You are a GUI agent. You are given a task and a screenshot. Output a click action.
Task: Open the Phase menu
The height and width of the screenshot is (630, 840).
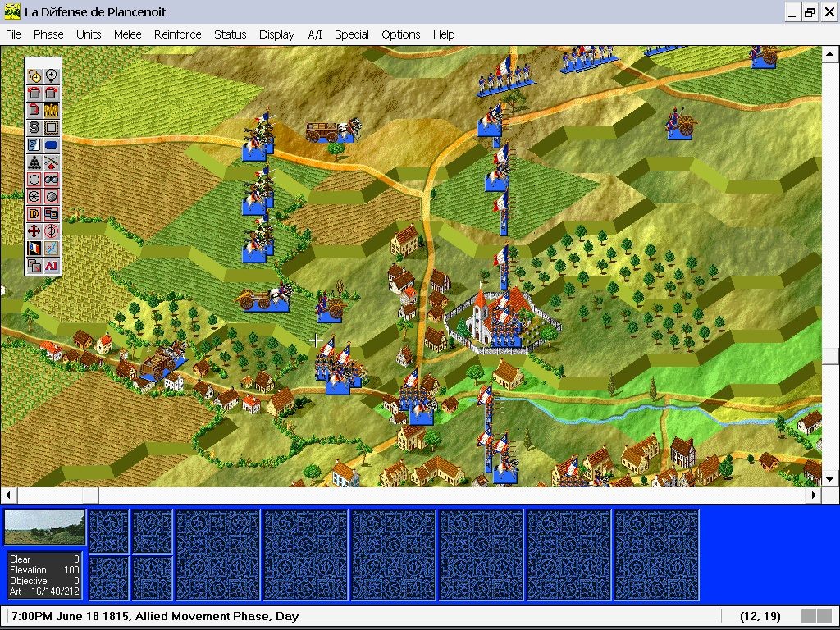(48, 34)
